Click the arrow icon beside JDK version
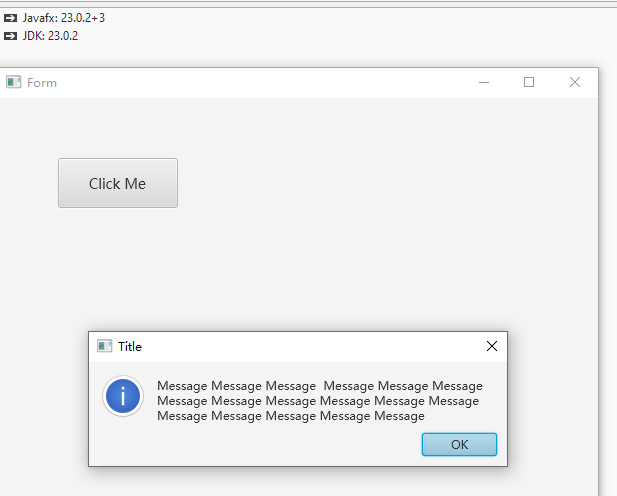617x496 pixels. coord(11,36)
